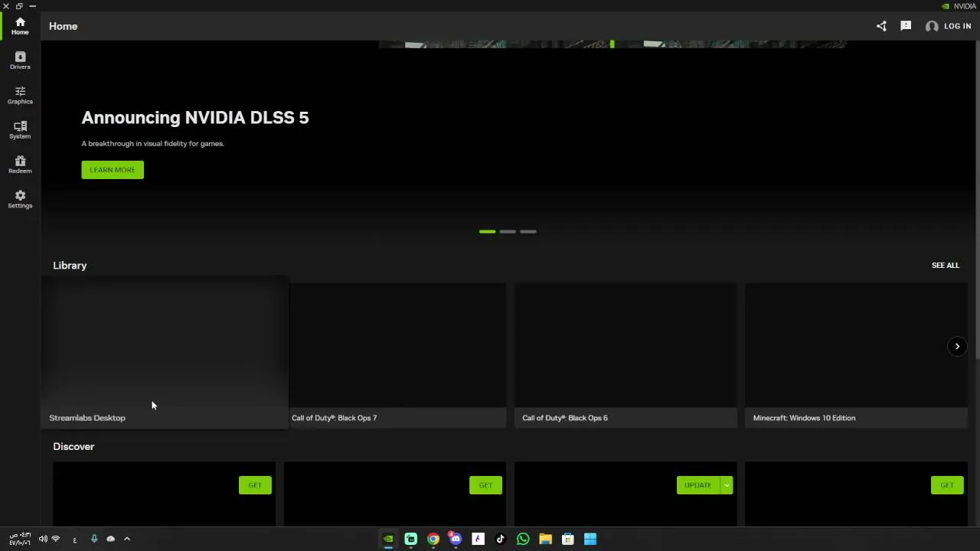Image resolution: width=980 pixels, height=551 pixels.
Task: Open the Drivers section
Action: [x=20, y=60]
